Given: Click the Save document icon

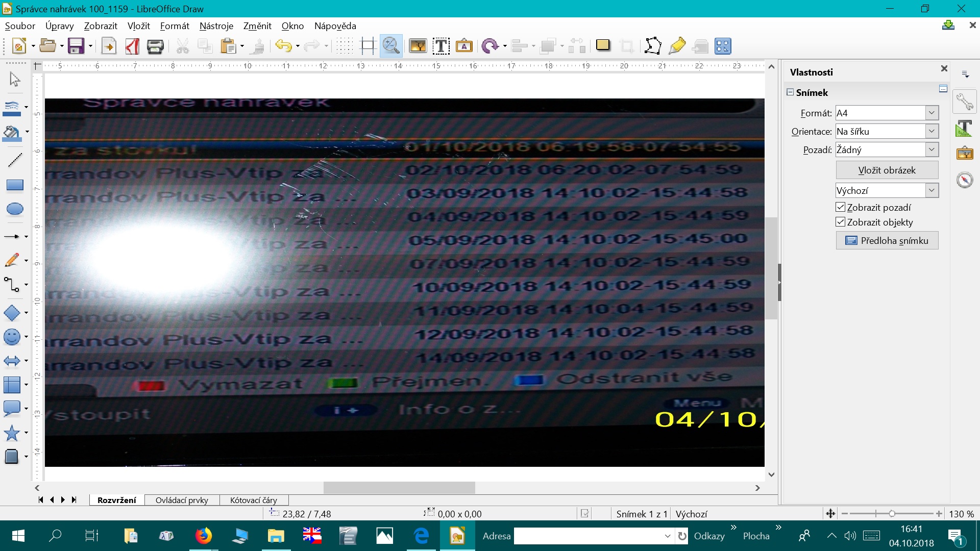Looking at the screenshot, I should click(x=76, y=46).
